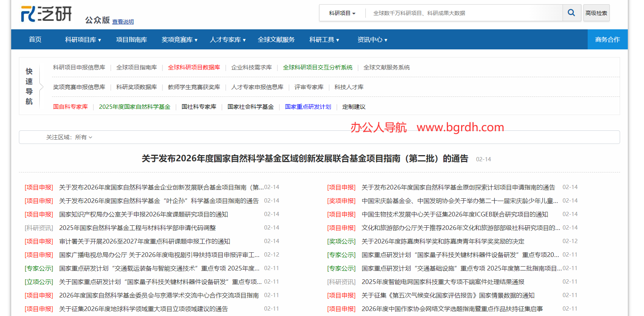This screenshot has width=644, height=316.
Task: Open 中国作家协会网络文学选题指南 article
Action: coord(452,309)
